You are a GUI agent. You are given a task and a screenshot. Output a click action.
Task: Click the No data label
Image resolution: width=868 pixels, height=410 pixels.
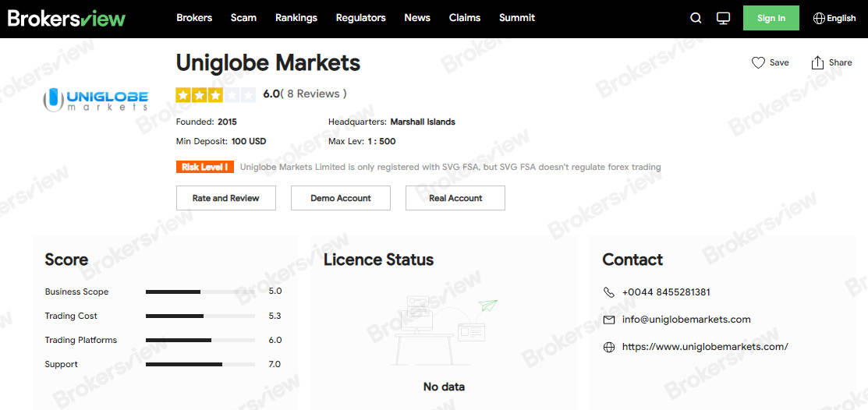(444, 387)
